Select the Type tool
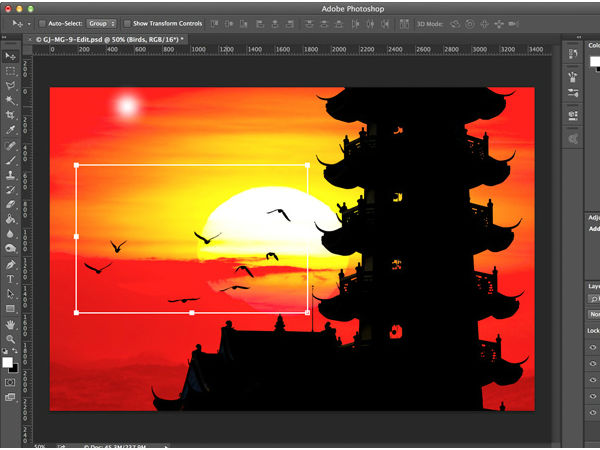 pyautogui.click(x=11, y=278)
